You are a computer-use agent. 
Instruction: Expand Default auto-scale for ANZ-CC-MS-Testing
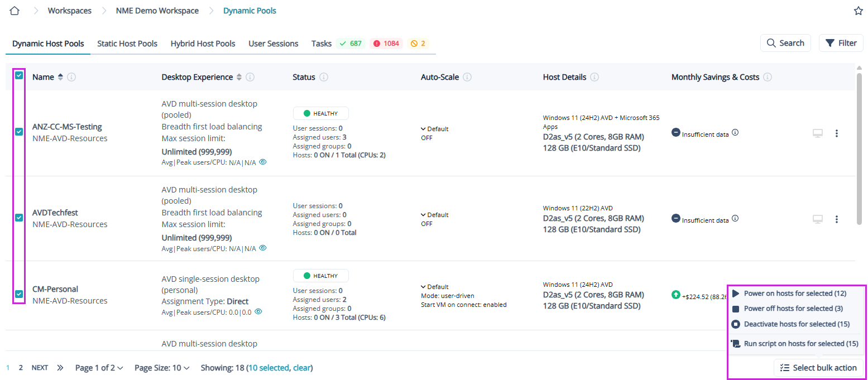pos(434,129)
